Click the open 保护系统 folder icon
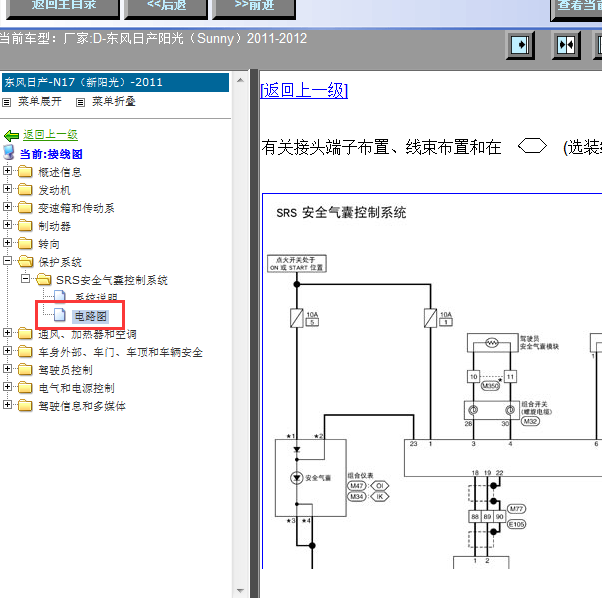The width and height of the screenshot is (602, 598). [26, 261]
